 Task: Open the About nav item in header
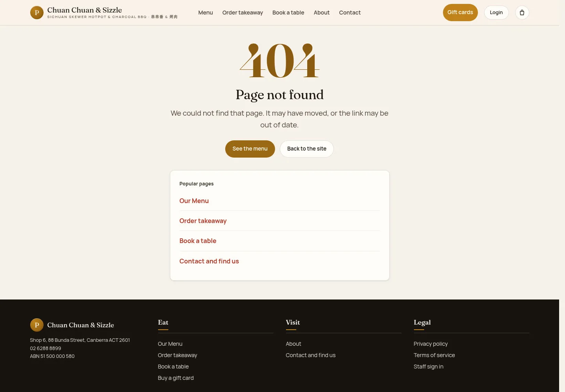tap(322, 13)
